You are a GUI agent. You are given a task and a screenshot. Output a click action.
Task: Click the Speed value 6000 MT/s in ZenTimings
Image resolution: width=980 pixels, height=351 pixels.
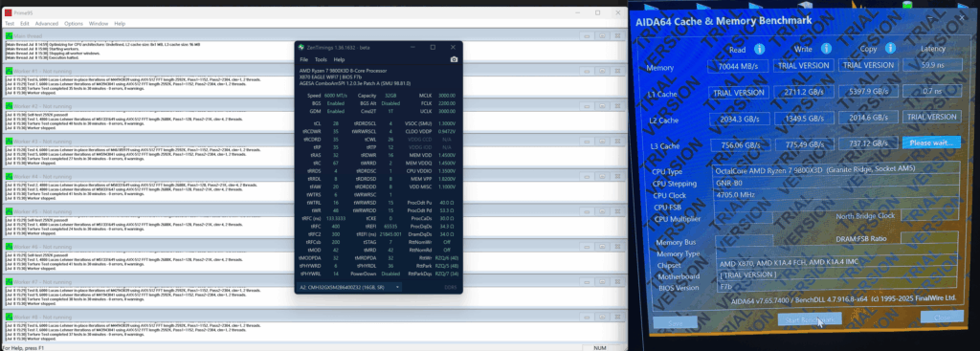click(336, 96)
